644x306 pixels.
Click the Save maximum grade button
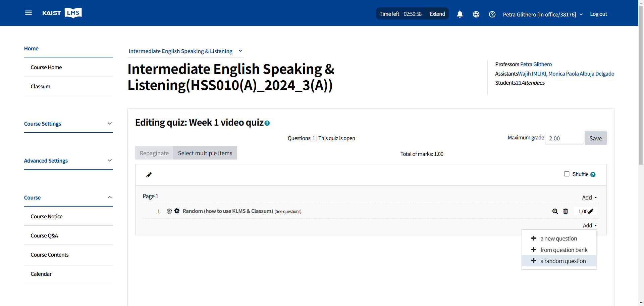pos(595,138)
